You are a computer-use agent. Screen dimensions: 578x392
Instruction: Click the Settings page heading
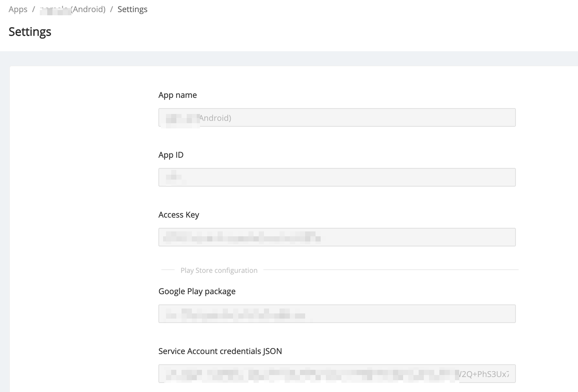[x=29, y=32]
